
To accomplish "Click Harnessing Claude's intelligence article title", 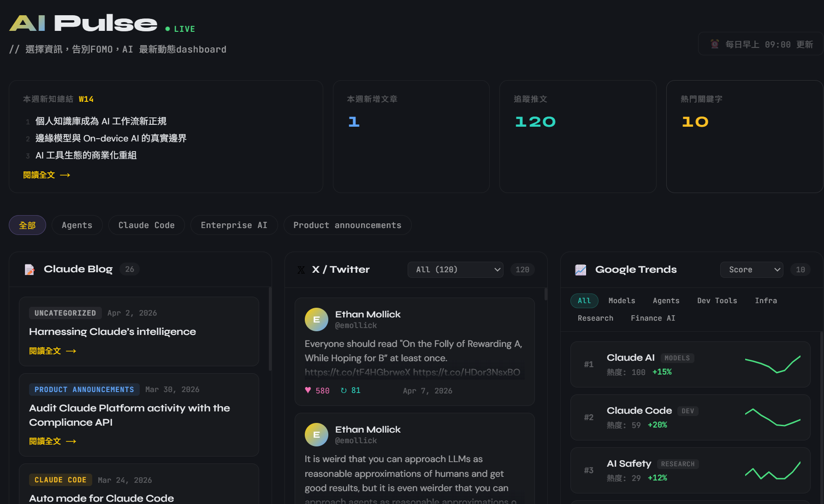I will point(113,332).
